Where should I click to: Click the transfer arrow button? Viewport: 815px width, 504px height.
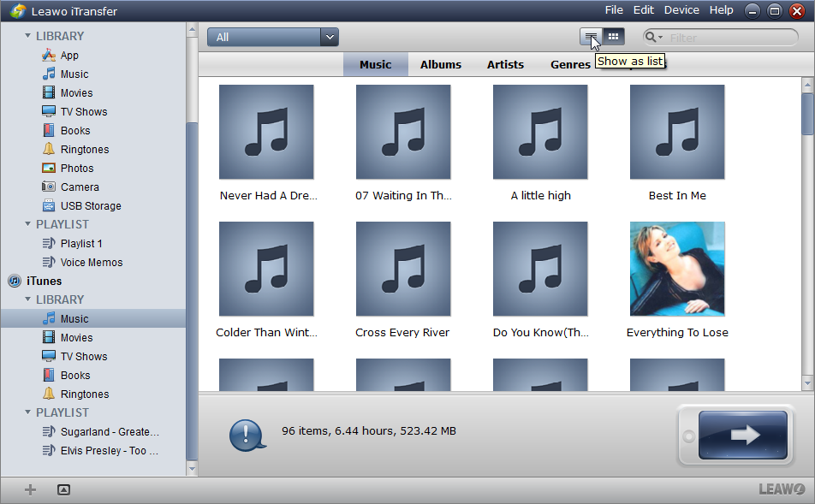[x=742, y=435]
